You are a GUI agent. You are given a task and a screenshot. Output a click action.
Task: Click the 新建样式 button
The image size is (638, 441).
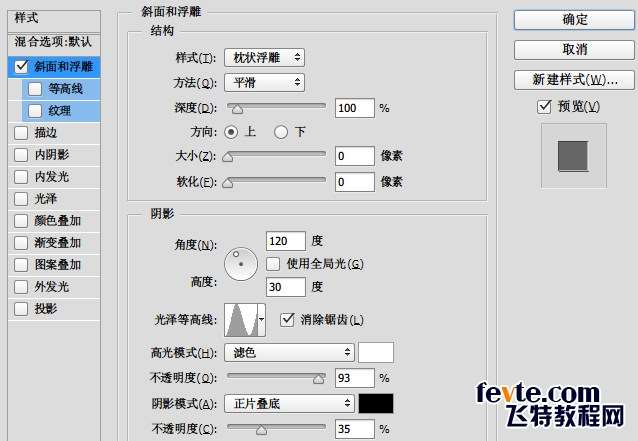[574, 80]
